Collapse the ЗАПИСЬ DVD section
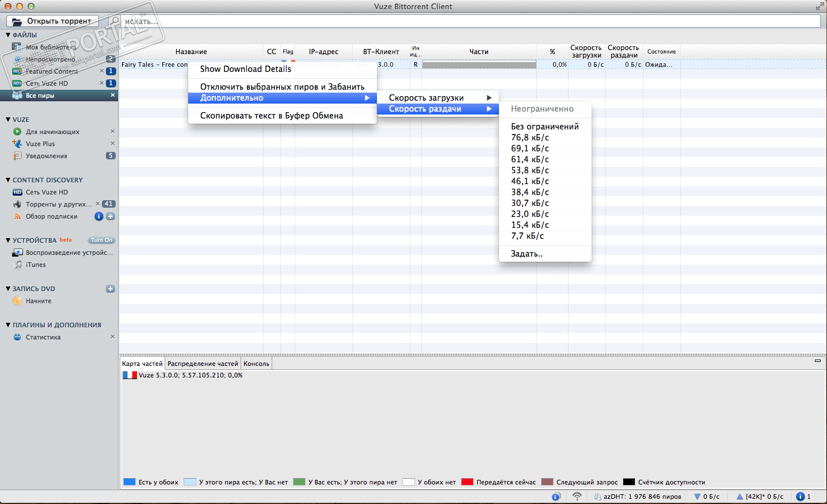The image size is (827, 504). point(8,289)
